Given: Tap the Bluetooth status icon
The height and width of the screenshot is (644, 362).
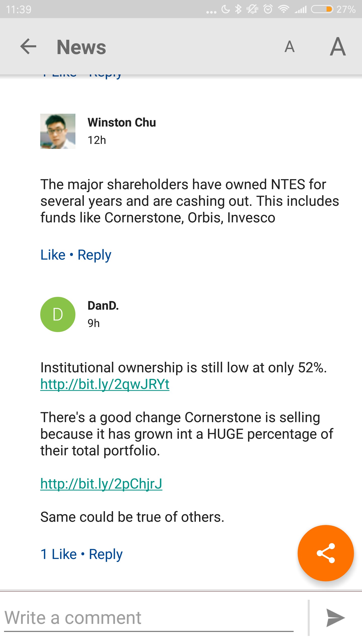Looking at the screenshot, I should click(x=238, y=9).
